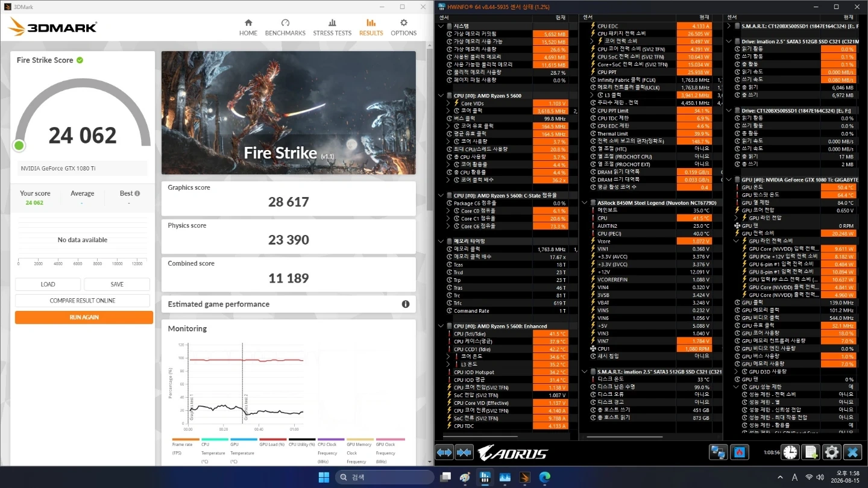Image resolution: width=868 pixels, height=488 pixels.
Task: Expand the L3 클럭 row
Action: coord(592,95)
